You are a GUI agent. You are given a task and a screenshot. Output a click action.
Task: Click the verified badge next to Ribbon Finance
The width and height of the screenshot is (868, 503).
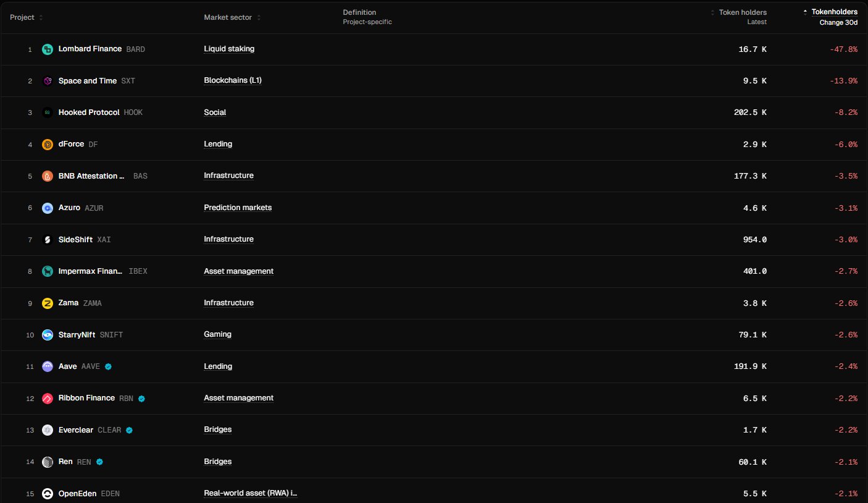(x=141, y=399)
